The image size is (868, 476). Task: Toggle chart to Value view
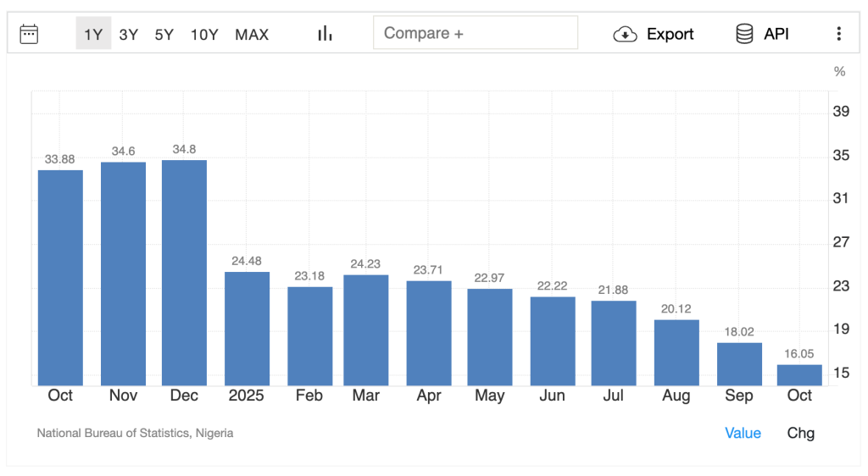click(743, 433)
